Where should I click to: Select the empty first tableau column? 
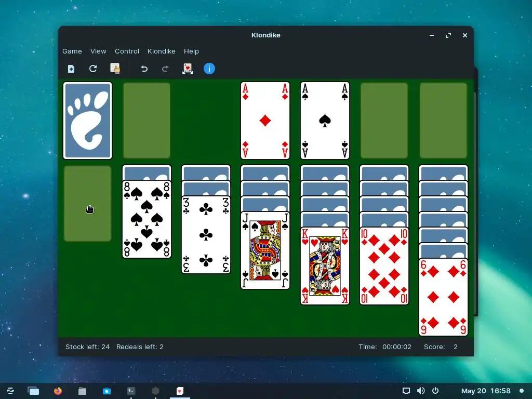(87, 204)
